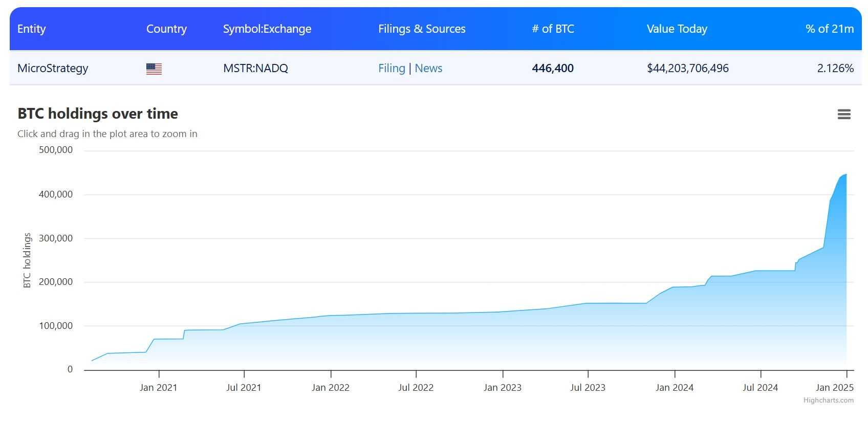Click the Jan 2025 x-axis label
This screenshot has width=868, height=422.
coord(835,388)
